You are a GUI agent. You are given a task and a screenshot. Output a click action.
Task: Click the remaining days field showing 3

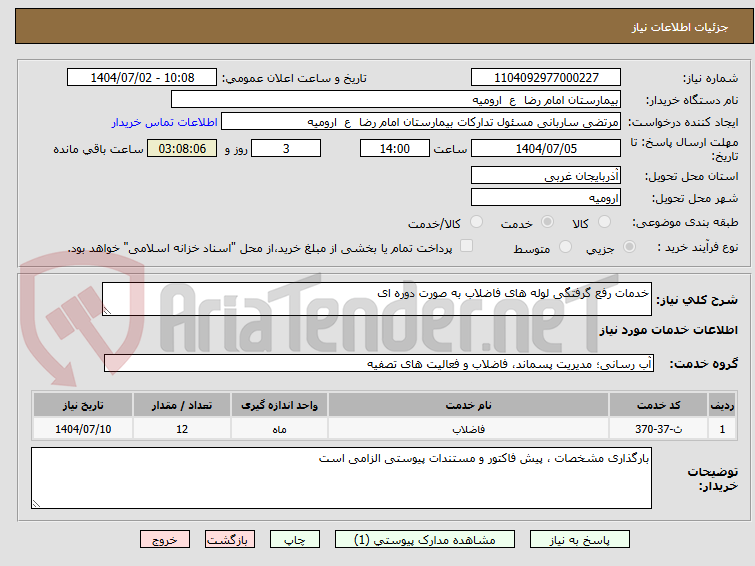tap(286, 148)
